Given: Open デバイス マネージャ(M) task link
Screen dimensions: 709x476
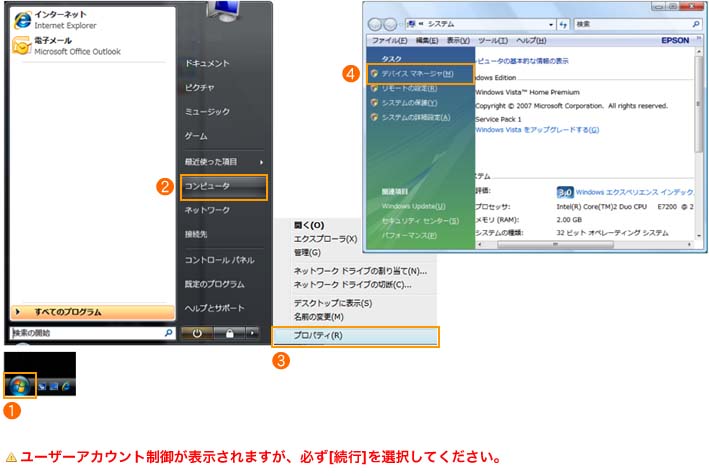Looking at the screenshot, I should click(x=417, y=74).
